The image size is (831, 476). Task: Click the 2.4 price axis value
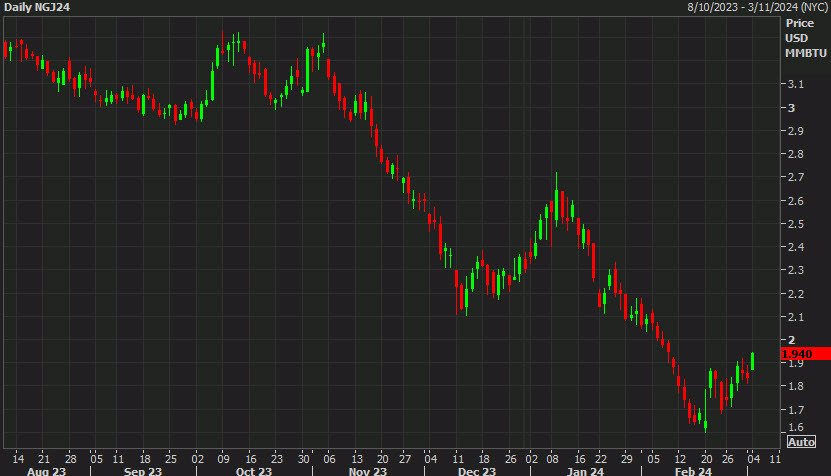[795, 247]
